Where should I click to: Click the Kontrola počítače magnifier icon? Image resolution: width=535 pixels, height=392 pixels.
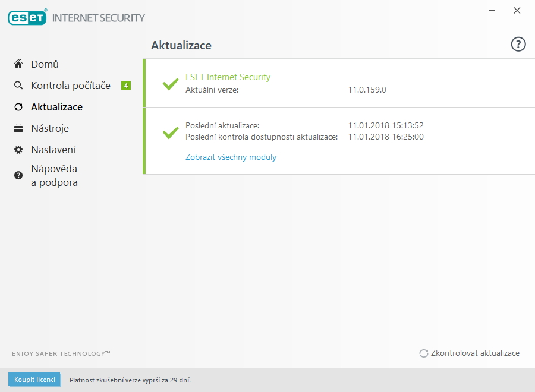(18, 86)
